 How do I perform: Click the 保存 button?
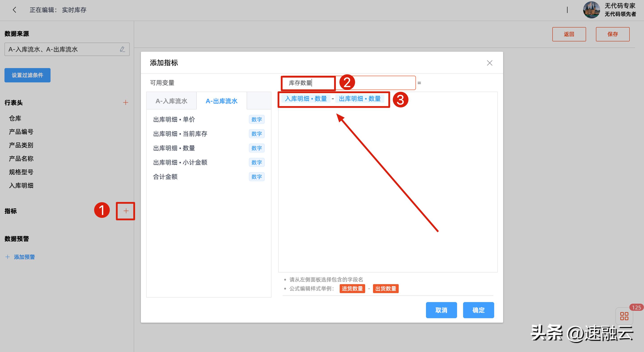click(612, 34)
